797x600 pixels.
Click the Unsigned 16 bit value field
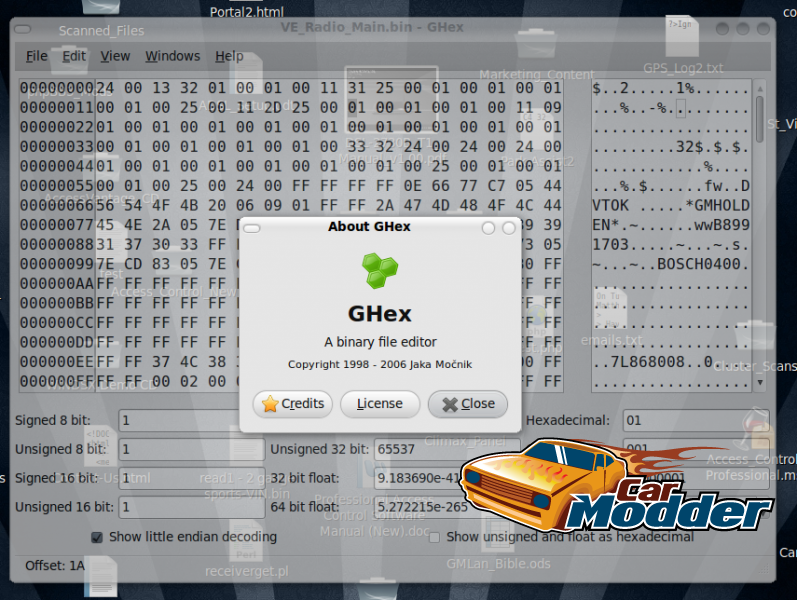(192, 507)
